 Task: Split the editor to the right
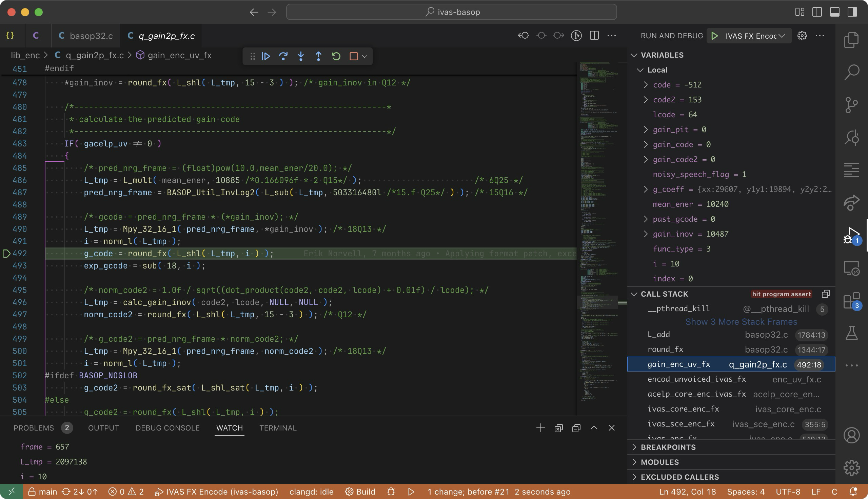point(594,36)
